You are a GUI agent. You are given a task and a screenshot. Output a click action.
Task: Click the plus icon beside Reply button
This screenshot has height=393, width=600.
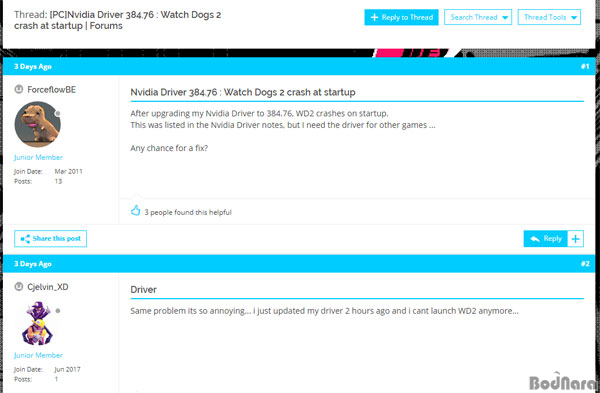576,239
